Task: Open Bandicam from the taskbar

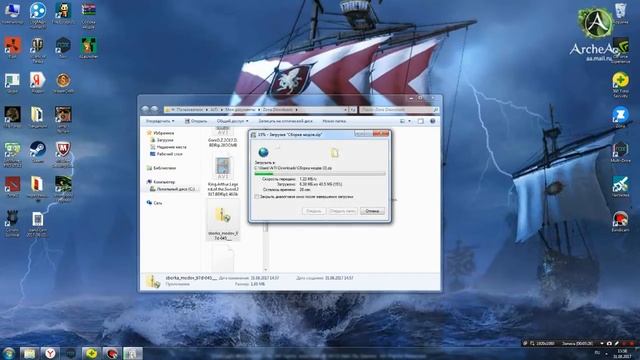Action: click(x=112, y=353)
